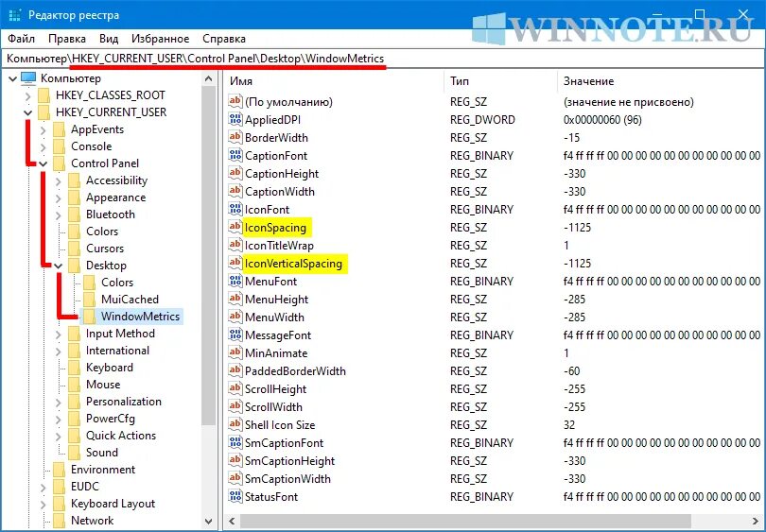This screenshot has width=766, height=532.
Task: Click the MinAnimate value icon
Action: click(235, 352)
